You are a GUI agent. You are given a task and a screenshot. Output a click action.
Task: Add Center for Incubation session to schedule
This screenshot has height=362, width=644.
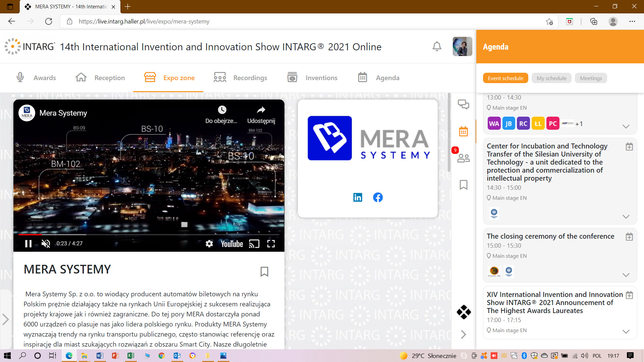pyautogui.click(x=629, y=146)
